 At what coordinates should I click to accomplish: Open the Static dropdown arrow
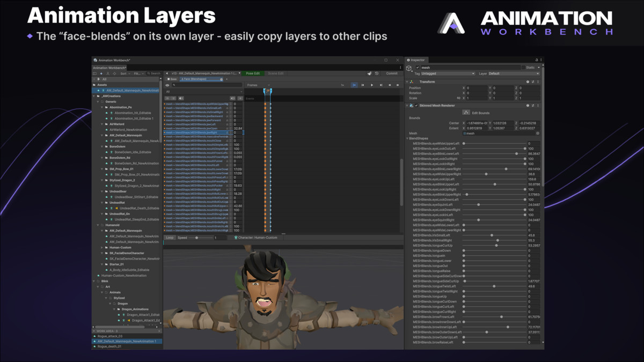pos(539,68)
